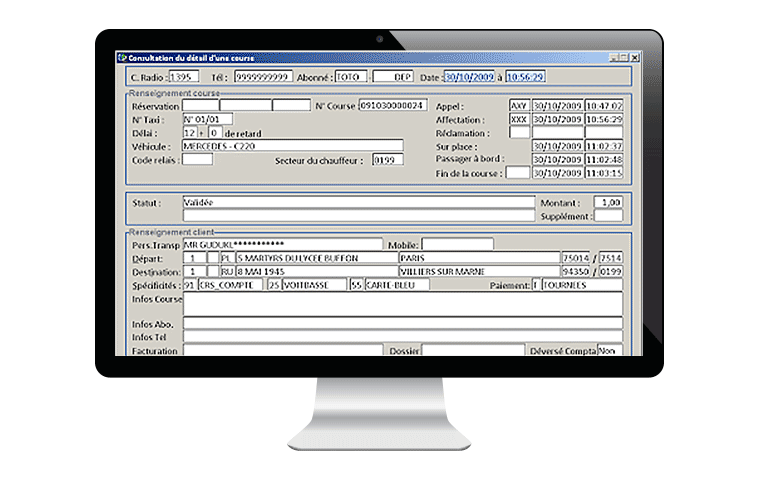Select Départ street 5 MARTYRS DU LYCEE BUFFON
The image size is (760, 480).
(317, 258)
